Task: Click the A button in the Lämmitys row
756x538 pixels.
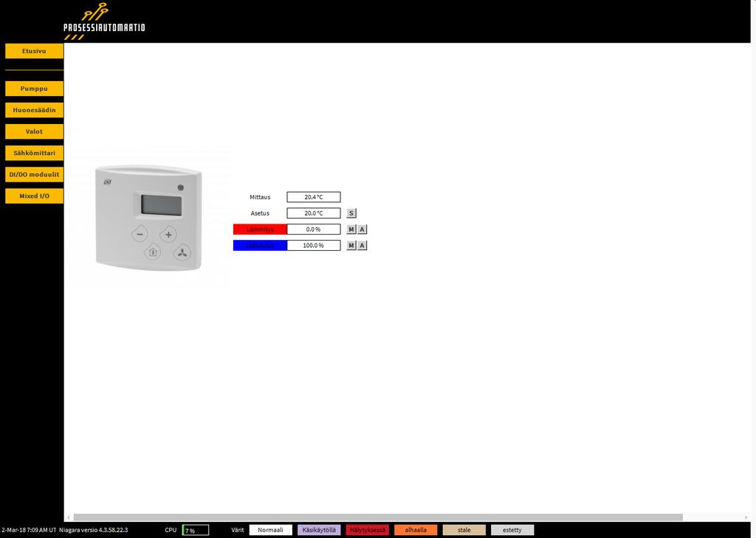Action: [x=362, y=230]
